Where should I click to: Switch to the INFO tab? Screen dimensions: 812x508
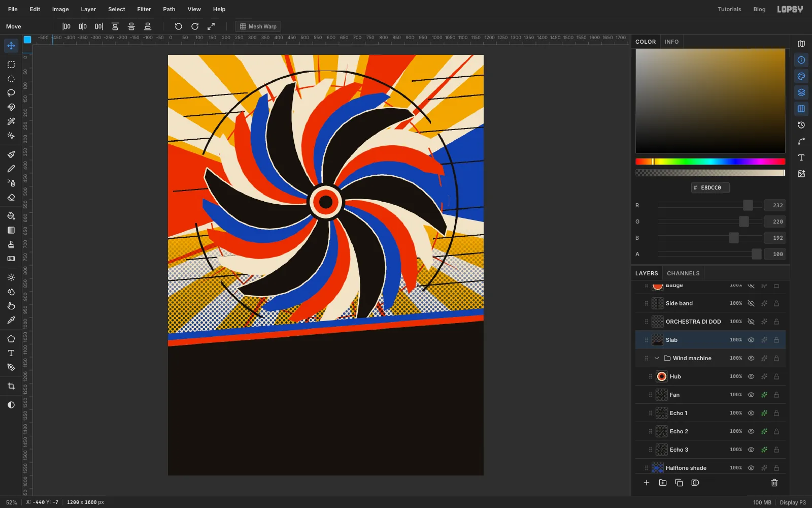point(671,42)
